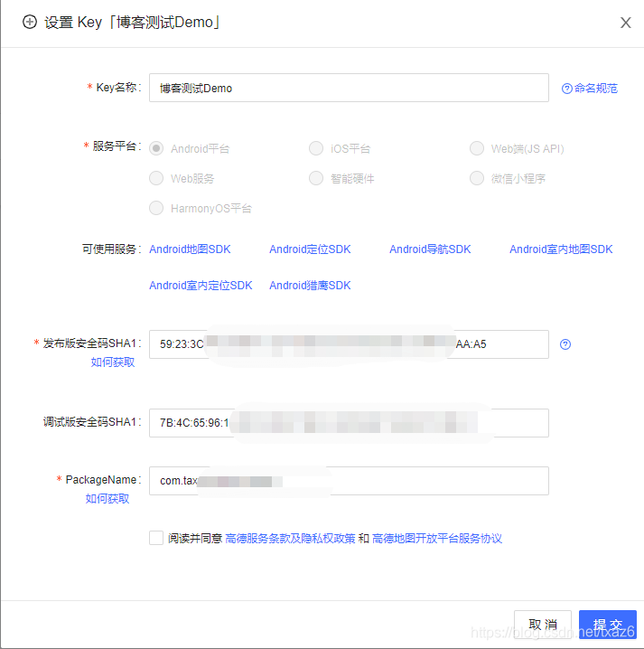Pick the 微信小程序 platform radio

pyautogui.click(x=477, y=178)
